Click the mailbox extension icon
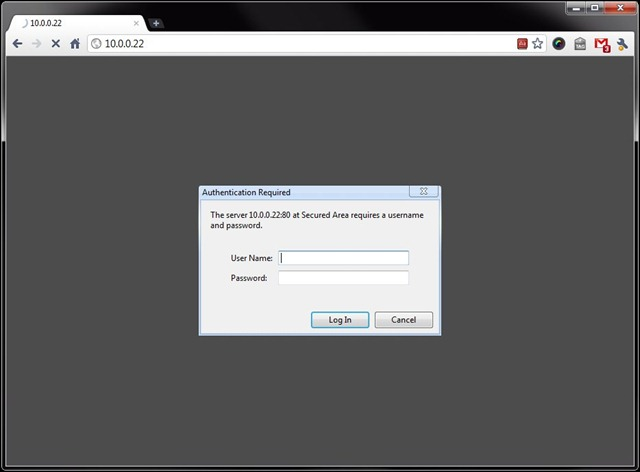This screenshot has height=472, width=640. pos(580,43)
